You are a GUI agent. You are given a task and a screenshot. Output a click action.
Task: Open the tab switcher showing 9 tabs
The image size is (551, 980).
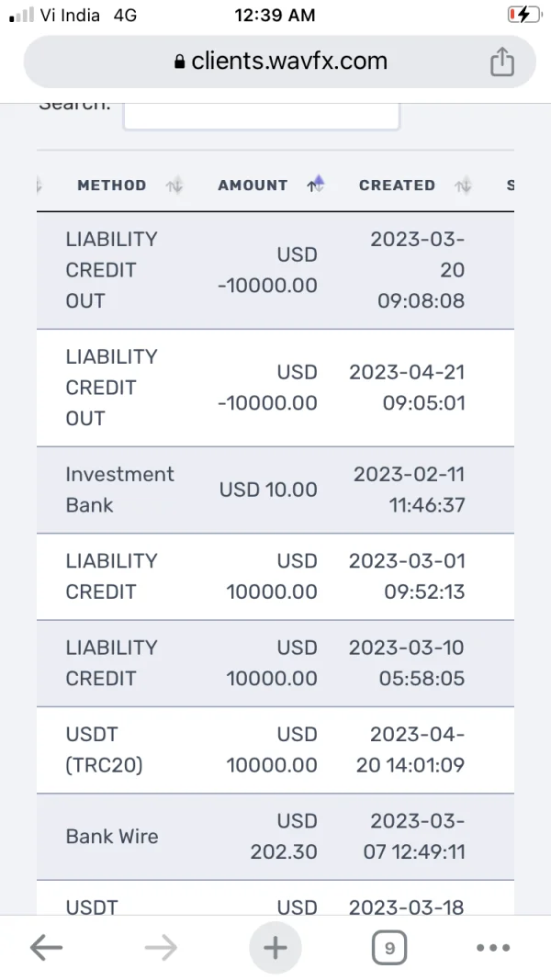[x=389, y=948]
